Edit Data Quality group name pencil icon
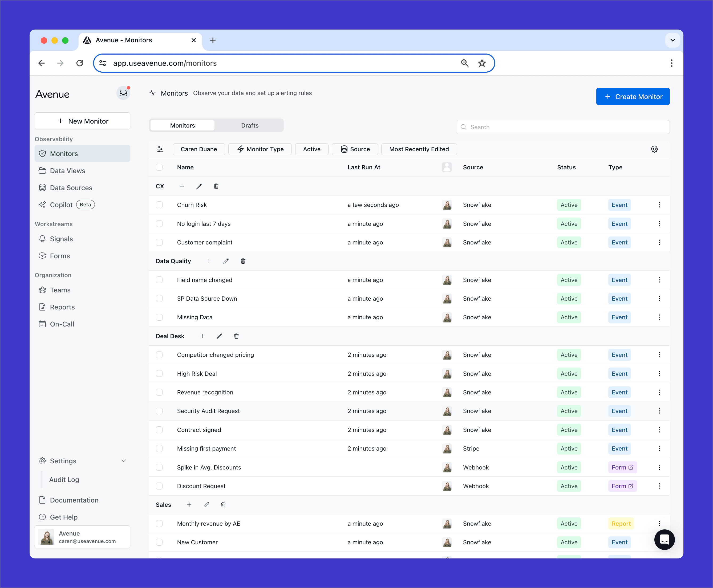 [x=226, y=261]
